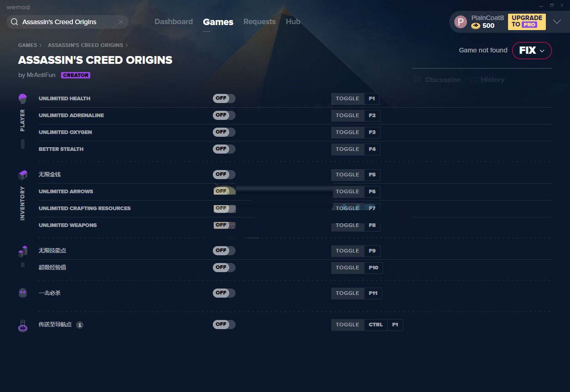Viewport: 570px width, 392px height.
Task: Click the F10 hotkey key
Action: click(374, 268)
